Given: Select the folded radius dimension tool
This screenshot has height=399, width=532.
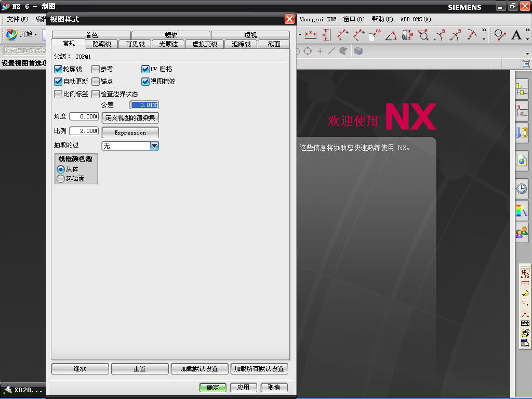Looking at the screenshot, I should pos(472,35).
